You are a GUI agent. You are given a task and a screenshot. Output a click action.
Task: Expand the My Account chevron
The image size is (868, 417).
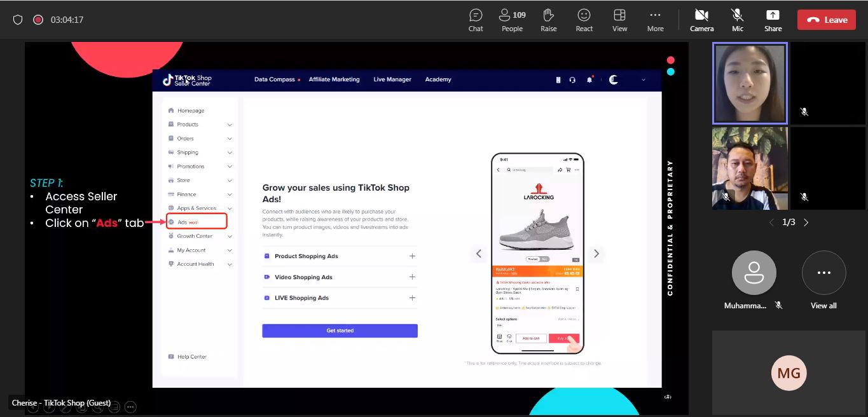tap(230, 250)
